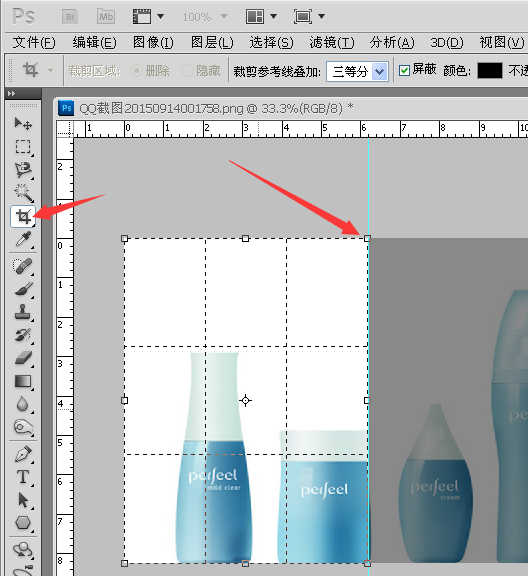Viewport: 528px width, 576px height.
Task: Expand the collapsed toolbox double-arrow
Action: coord(11,93)
